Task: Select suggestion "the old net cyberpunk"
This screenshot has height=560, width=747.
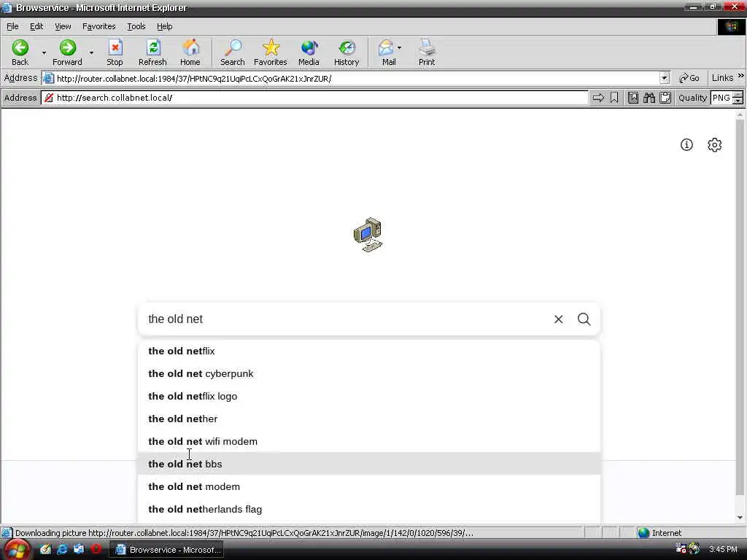Action: tap(368, 374)
